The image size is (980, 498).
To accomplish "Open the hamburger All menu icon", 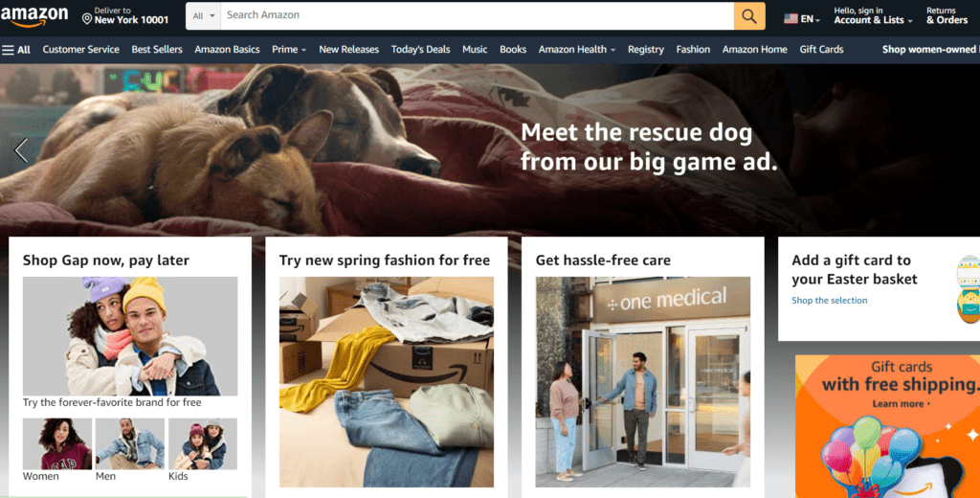I will pyautogui.click(x=8, y=50).
